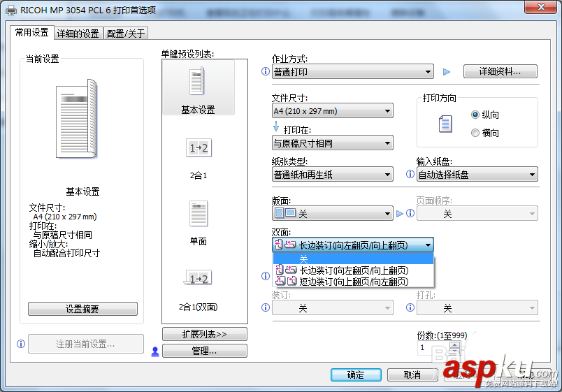Open the 输入纸盘 dropdown
562x392 pixels.
tap(477, 174)
